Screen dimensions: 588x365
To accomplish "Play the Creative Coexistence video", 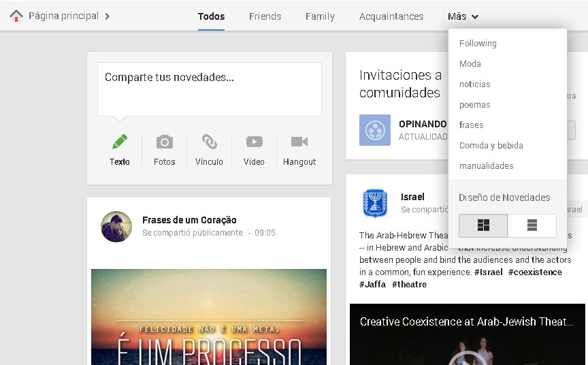I will [x=468, y=358].
